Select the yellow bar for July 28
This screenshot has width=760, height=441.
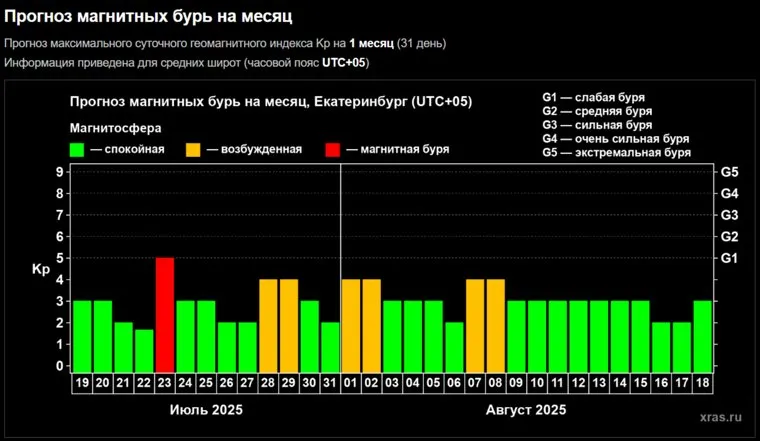tap(268, 324)
